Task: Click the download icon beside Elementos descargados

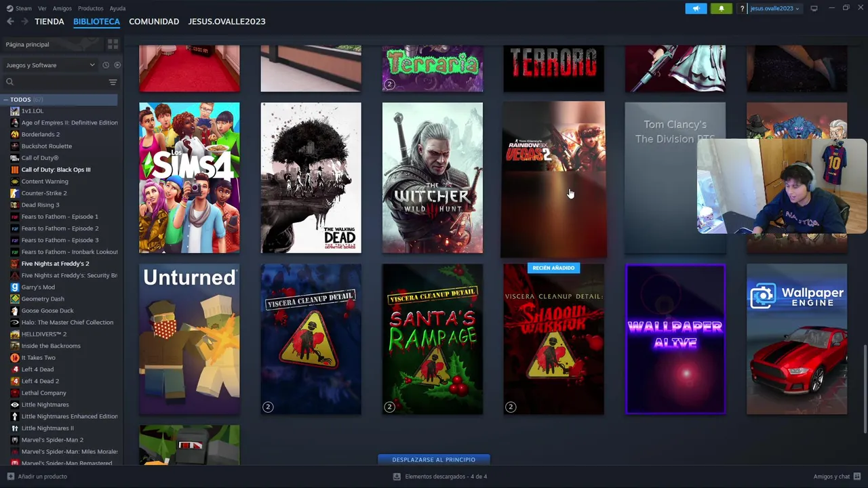Action: point(397,476)
